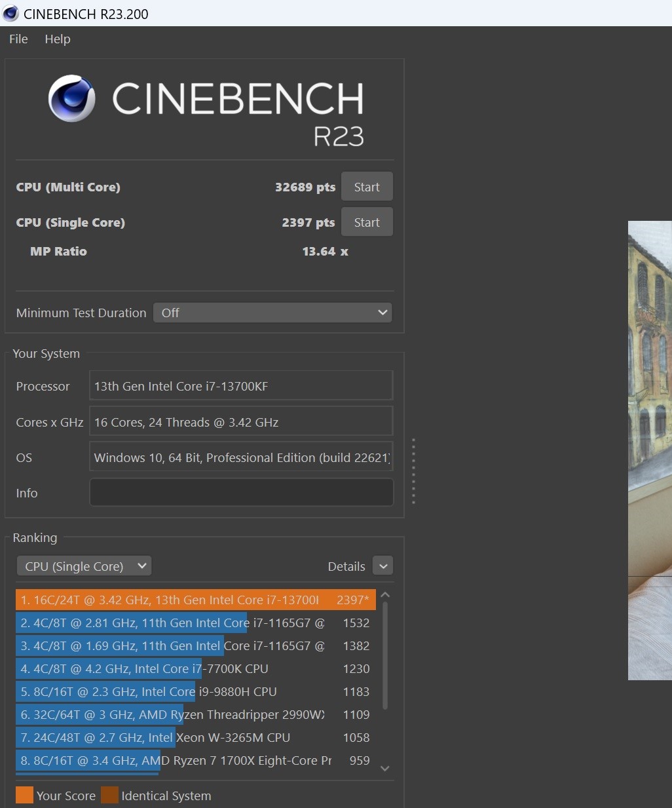
Task: Select ranking row 5 i9-9880H CPU
Action: pos(196,691)
